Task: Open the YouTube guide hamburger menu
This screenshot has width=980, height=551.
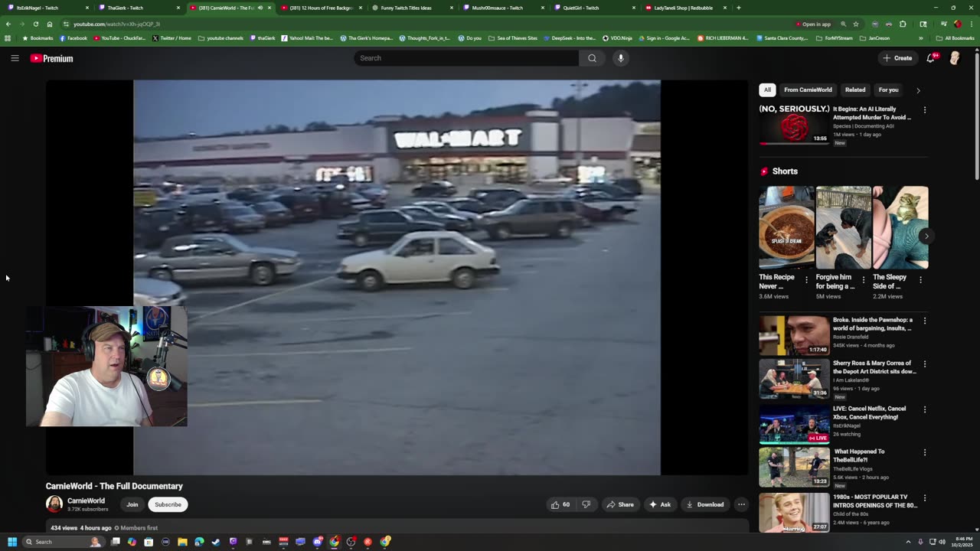Action: 15,58
